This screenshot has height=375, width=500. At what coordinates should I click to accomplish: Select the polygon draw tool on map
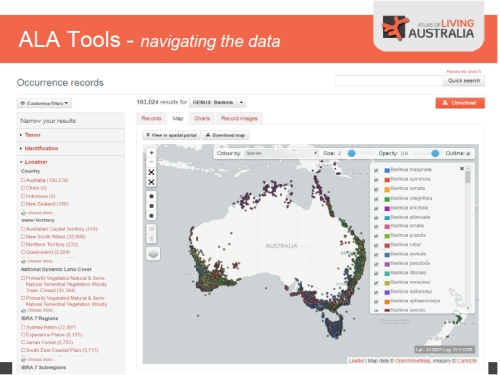pyautogui.click(x=151, y=196)
